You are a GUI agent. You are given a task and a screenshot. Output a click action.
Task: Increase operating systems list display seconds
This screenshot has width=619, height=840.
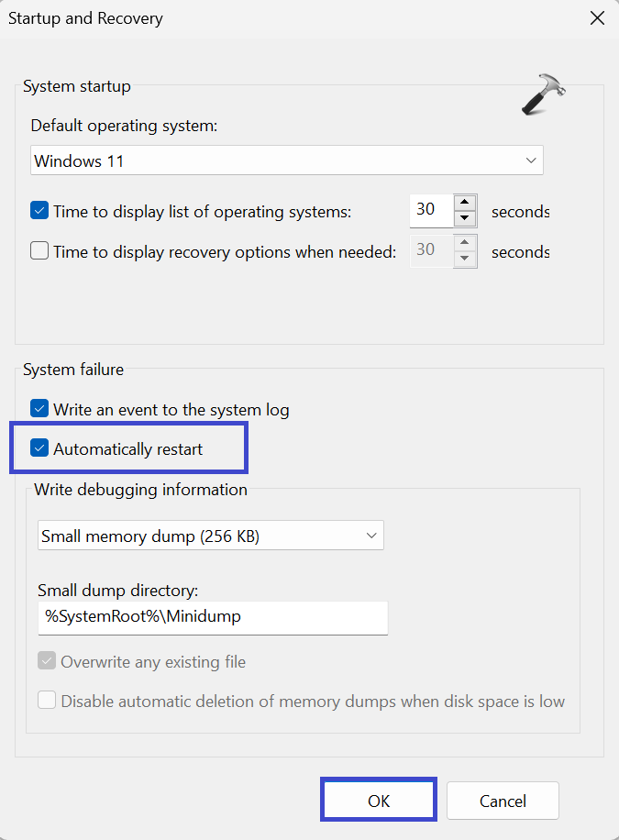tap(466, 203)
